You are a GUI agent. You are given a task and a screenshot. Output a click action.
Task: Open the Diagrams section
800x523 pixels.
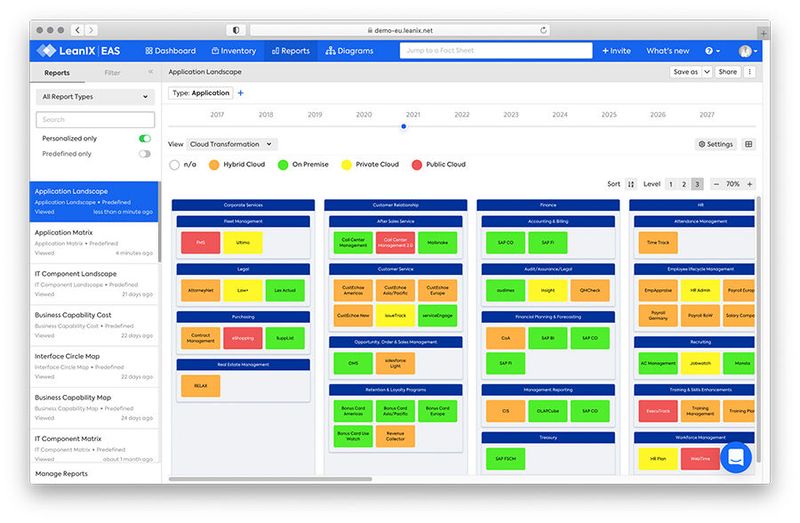point(349,51)
